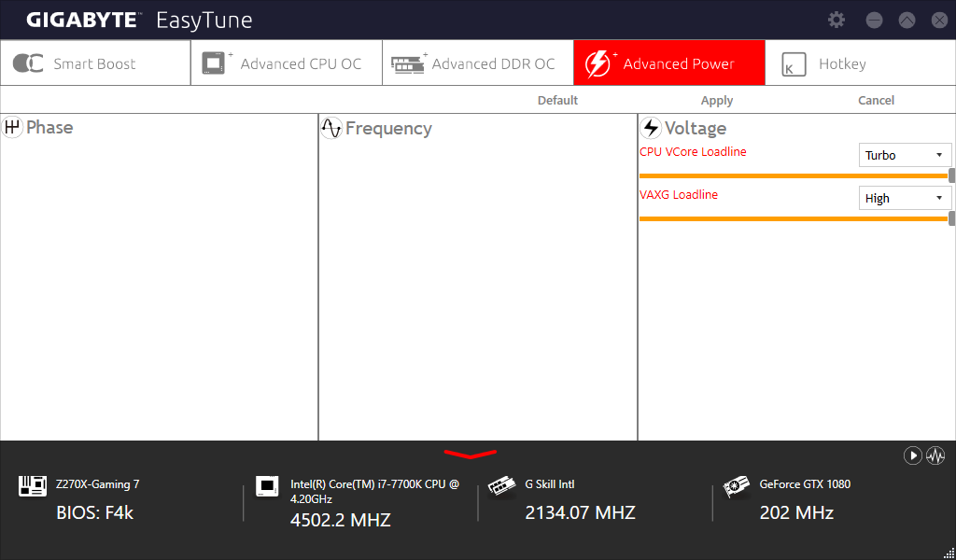Click the Hotkey K key icon
Screen dimensions: 956x560
(x=794, y=64)
